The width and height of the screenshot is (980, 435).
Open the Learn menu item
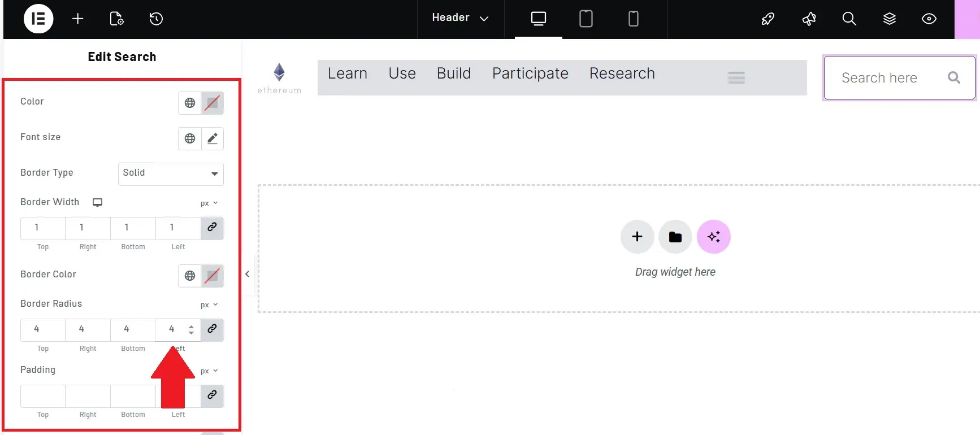coord(348,73)
